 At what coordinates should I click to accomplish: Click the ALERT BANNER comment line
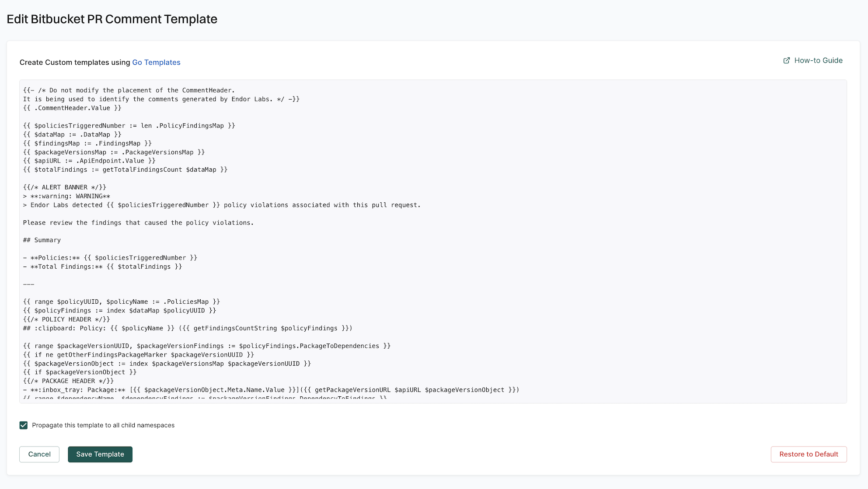pyautogui.click(x=65, y=187)
